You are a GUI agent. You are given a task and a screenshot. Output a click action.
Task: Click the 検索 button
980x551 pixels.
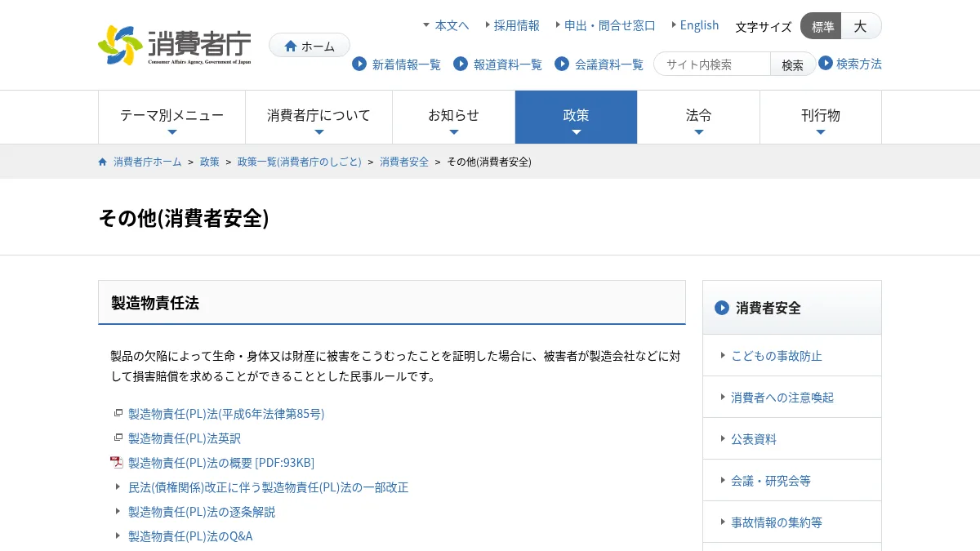(x=792, y=64)
